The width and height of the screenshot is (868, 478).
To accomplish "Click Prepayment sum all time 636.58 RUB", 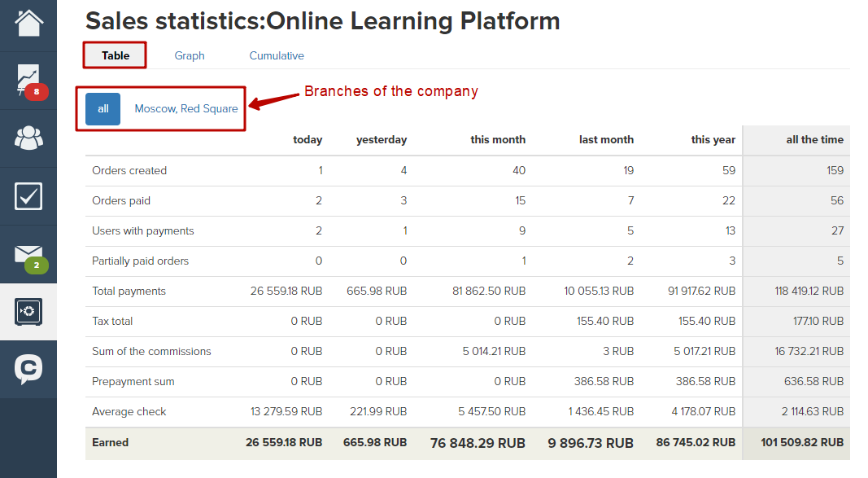I will click(813, 381).
